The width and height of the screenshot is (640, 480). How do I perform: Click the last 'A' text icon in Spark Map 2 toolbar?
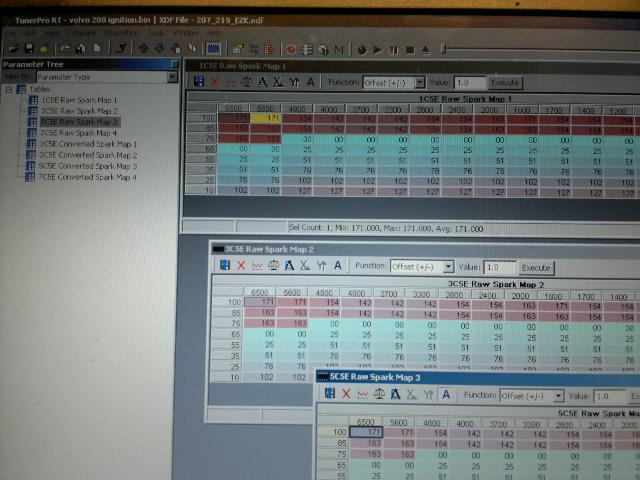tap(337, 267)
